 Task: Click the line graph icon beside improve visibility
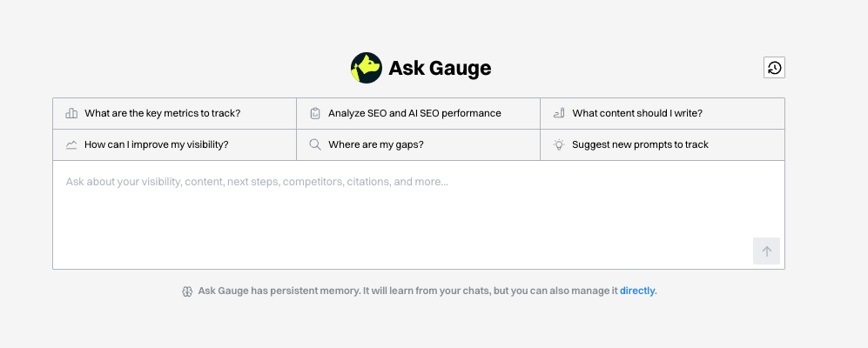pos(71,144)
